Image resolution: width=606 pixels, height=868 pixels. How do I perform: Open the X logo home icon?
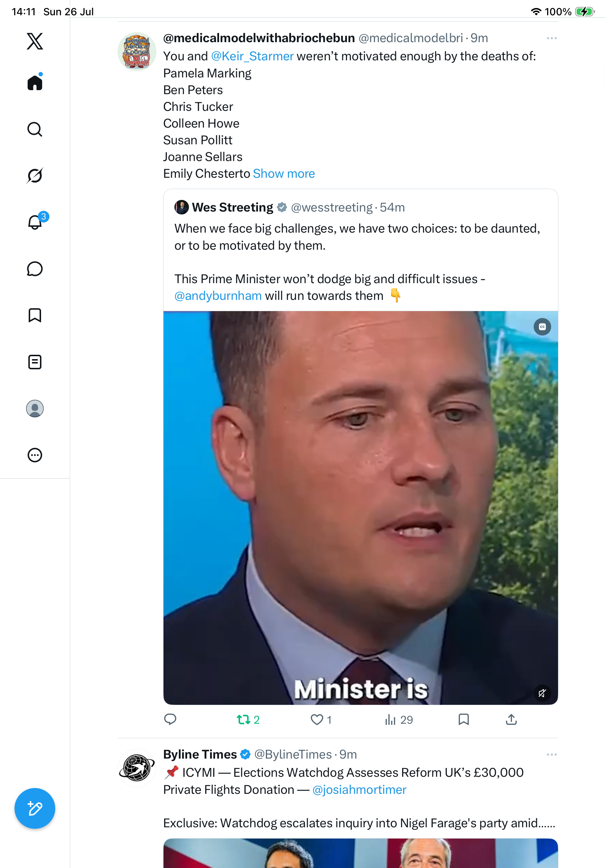coord(35,41)
